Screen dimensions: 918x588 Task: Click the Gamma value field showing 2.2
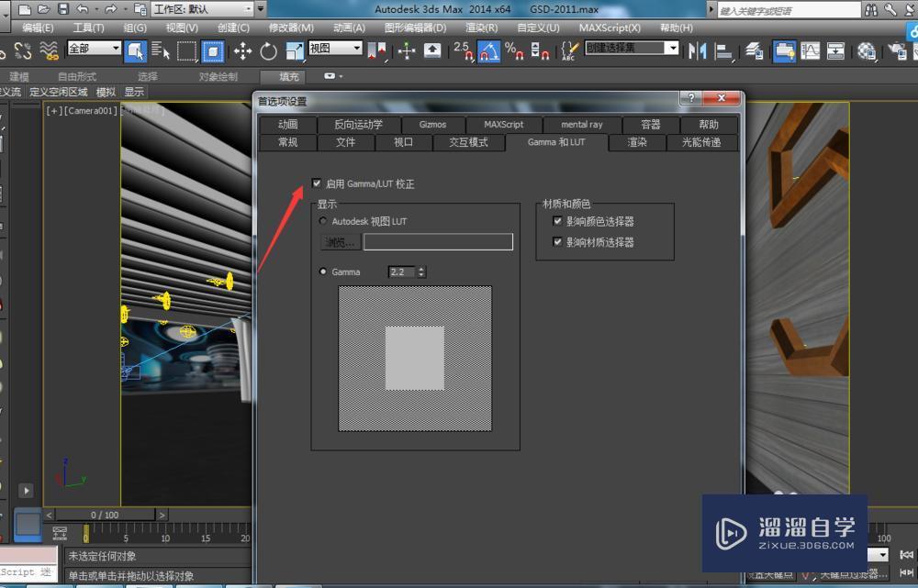[x=402, y=272]
